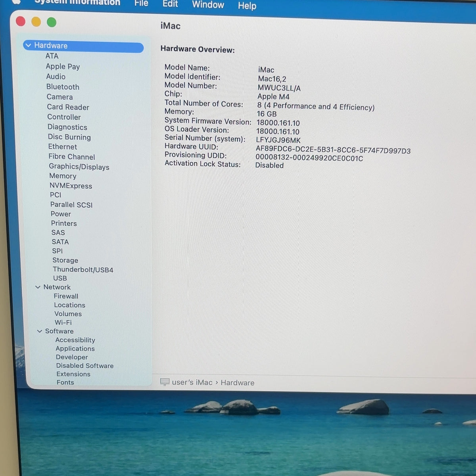Image resolution: width=476 pixels, height=476 pixels.
Task: Click the computer icon in path bar
Action: pyautogui.click(x=165, y=382)
